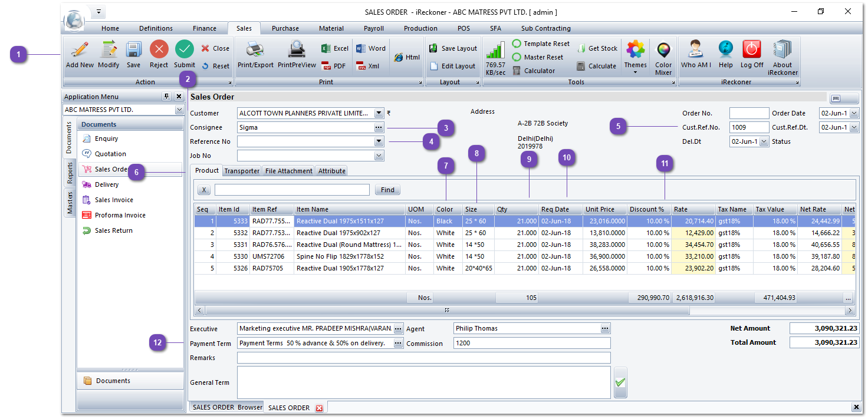Image resolution: width=868 pixels, height=419 pixels.
Task: Expand the Order Date picker dropdown
Action: click(854, 113)
